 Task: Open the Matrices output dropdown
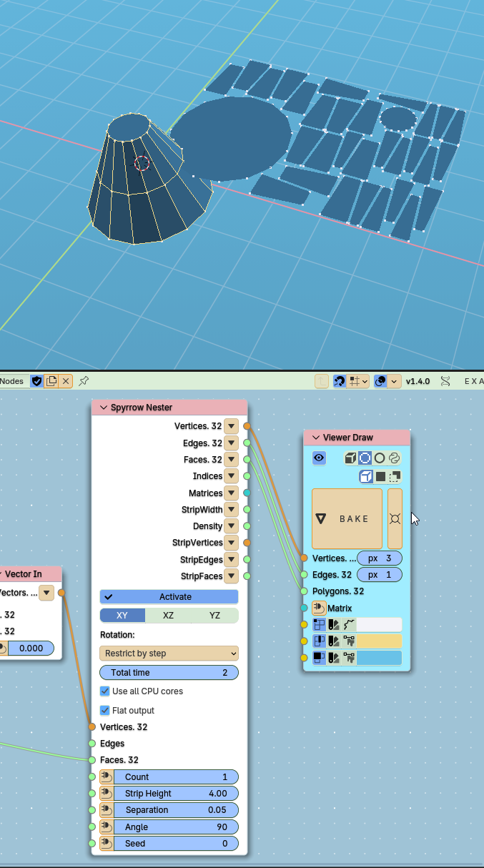(231, 493)
